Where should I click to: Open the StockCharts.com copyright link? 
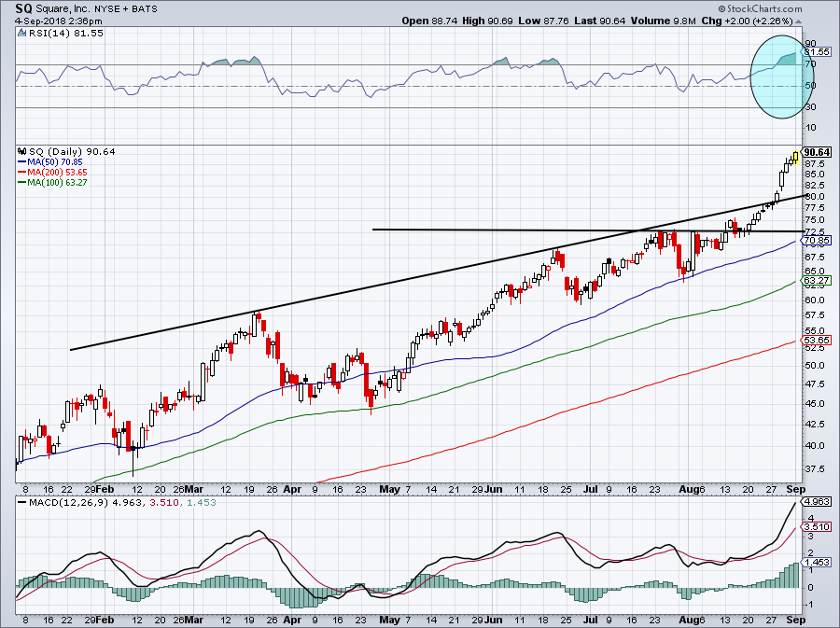pyautogui.click(x=760, y=8)
